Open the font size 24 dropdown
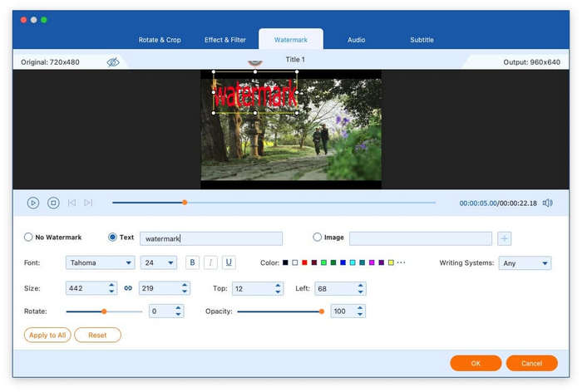Viewport: 582px width, 392px height. (x=158, y=263)
